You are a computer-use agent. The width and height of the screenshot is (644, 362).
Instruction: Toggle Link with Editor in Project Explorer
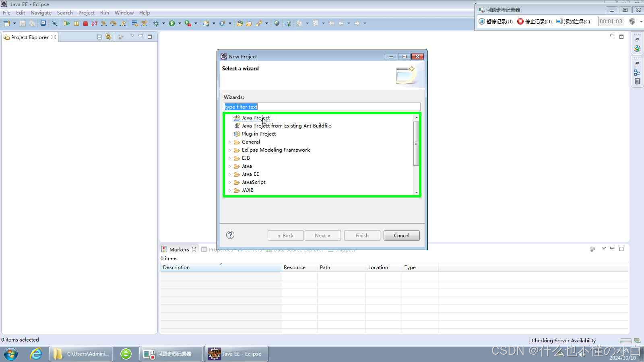(x=108, y=37)
